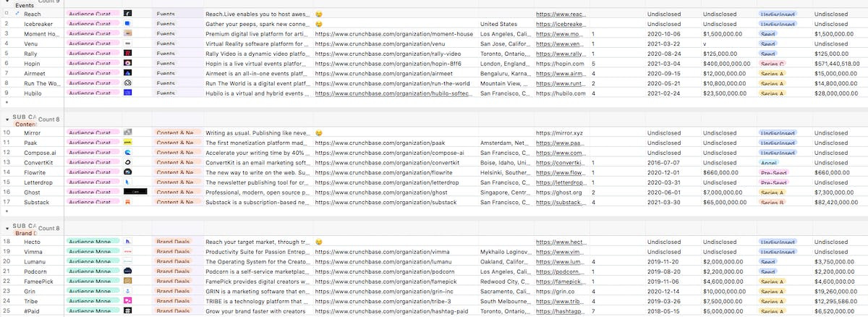
Task: Open the Tribe logo thumbnail
Action: (127, 300)
